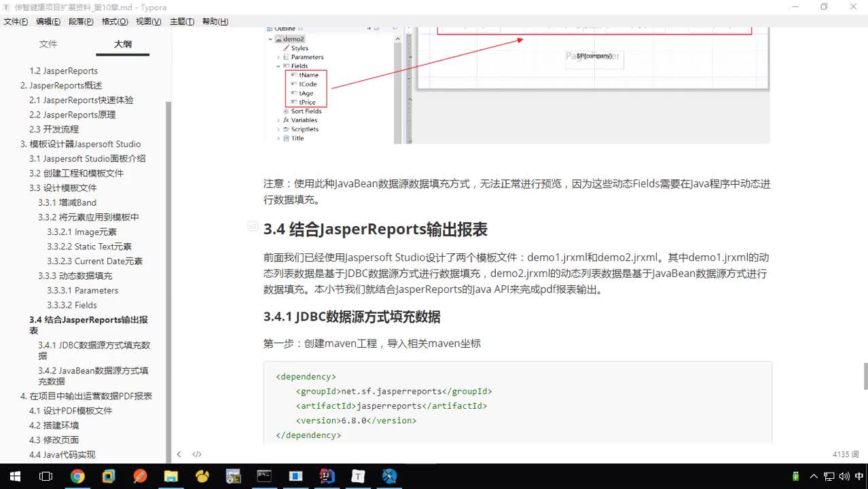
Task: Navigate to outline item 2.3 开发流程
Action: pyautogui.click(x=54, y=129)
